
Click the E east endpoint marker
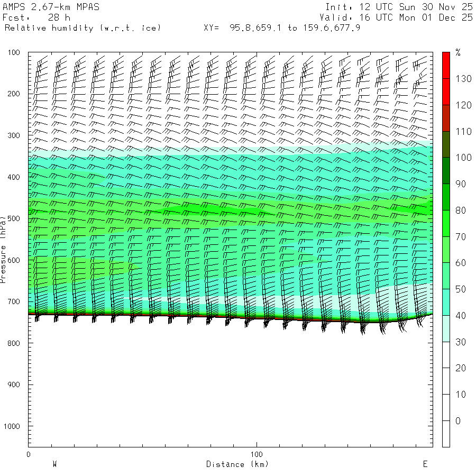tap(425, 464)
